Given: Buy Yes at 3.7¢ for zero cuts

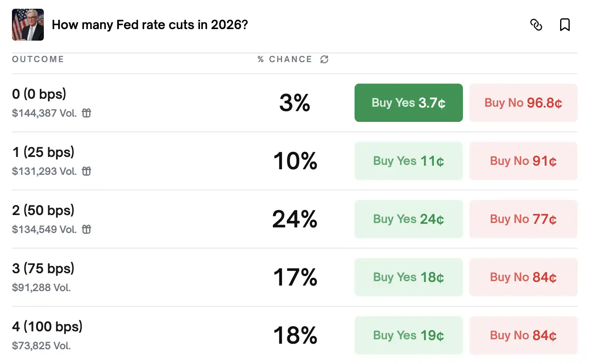Looking at the screenshot, I should pos(408,103).
